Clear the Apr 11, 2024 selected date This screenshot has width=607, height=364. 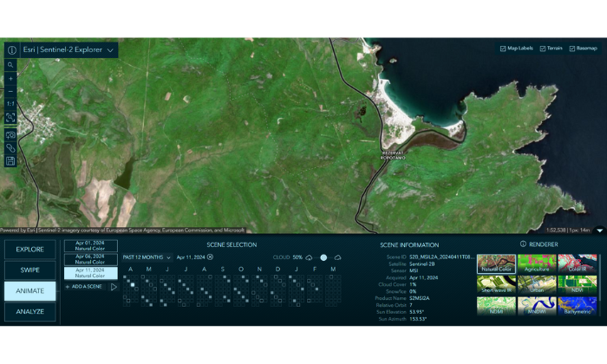click(x=210, y=257)
